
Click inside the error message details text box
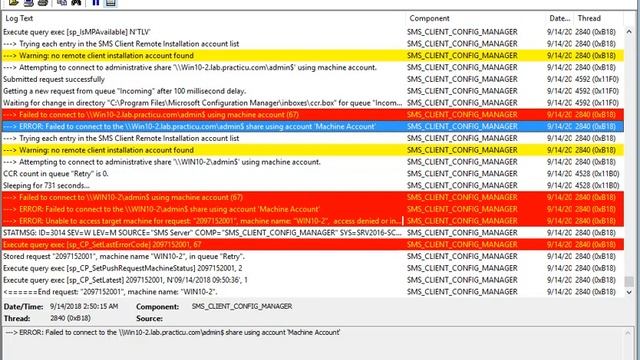313,343
